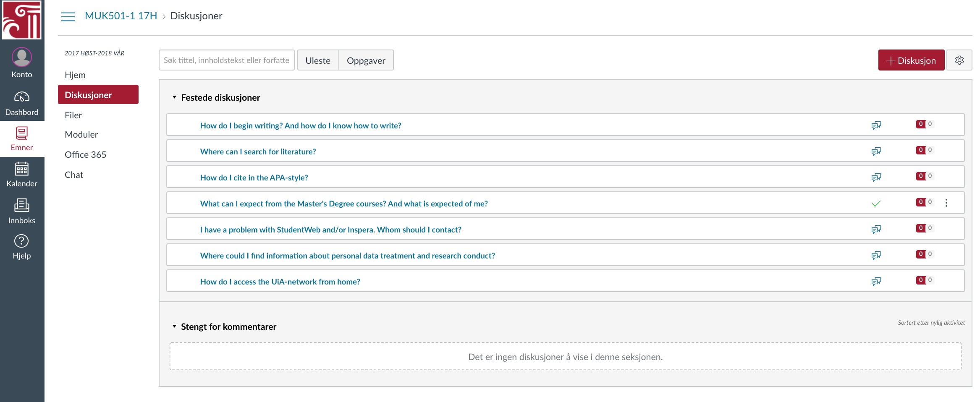This screenshot has height=402, width=980.
Task: Unsubscribe from the Master's Degree courses discussion
Action: coord(876,204)
